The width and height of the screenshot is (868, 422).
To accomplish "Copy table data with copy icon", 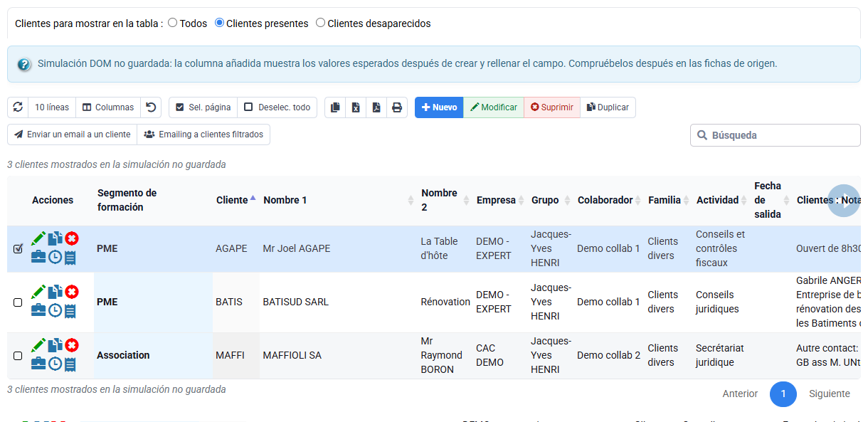I will 335,107.
